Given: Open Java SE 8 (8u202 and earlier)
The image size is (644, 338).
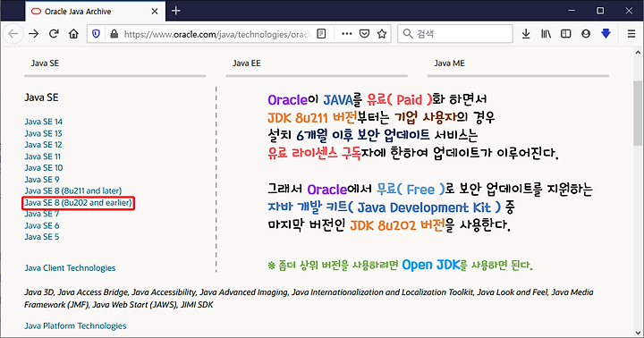Looking at the screenshot, I should (x=78, y=203).
